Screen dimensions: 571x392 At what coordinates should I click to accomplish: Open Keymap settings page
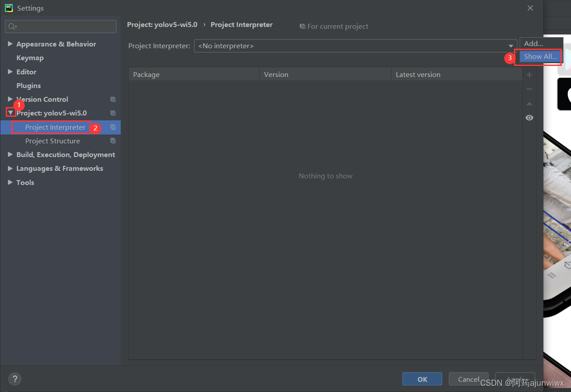pos(30,58)
